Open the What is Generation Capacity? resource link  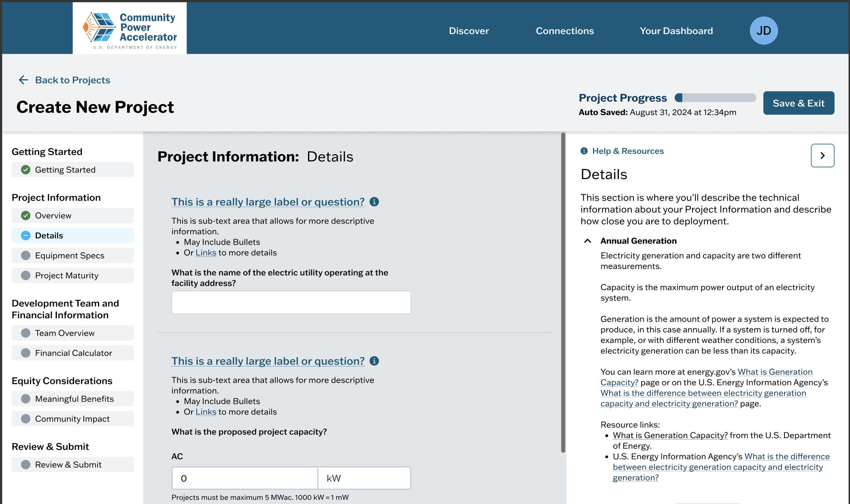point(670,436)
